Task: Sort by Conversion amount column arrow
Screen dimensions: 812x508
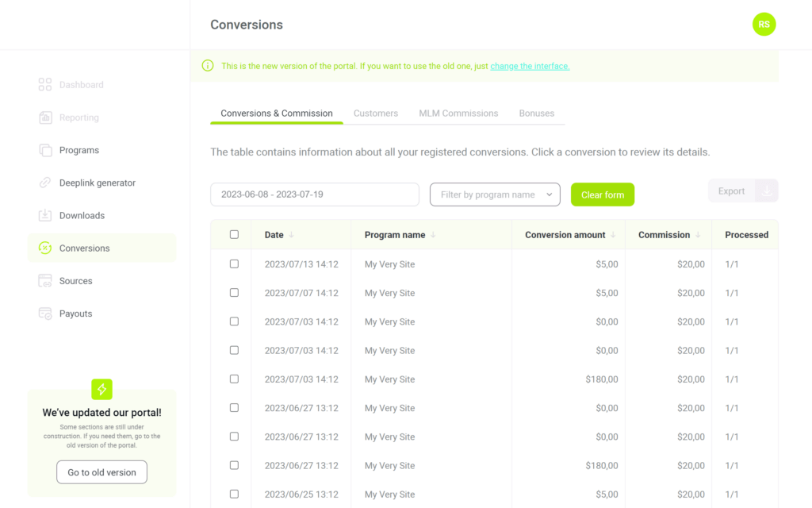Action: (613, 235)
